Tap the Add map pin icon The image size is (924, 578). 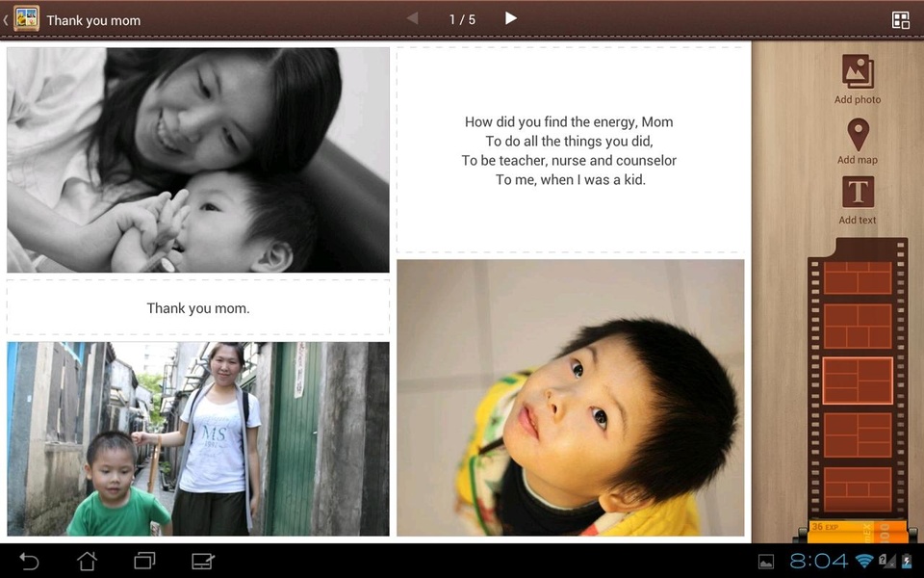point(858,135)
